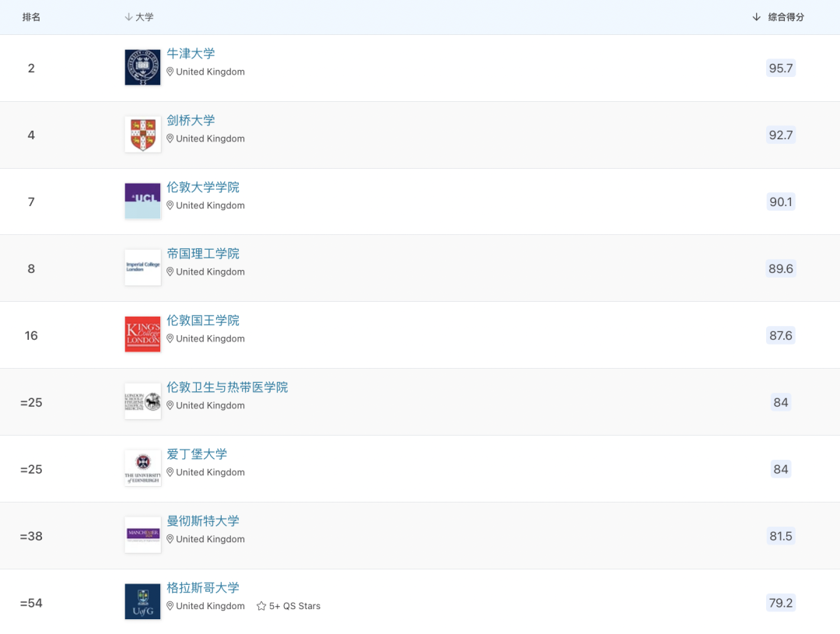This screenshot has width=840, height=634.
Task: Click the 79.2 score badge
Action: pyautogui.click(x=781, y=602)
